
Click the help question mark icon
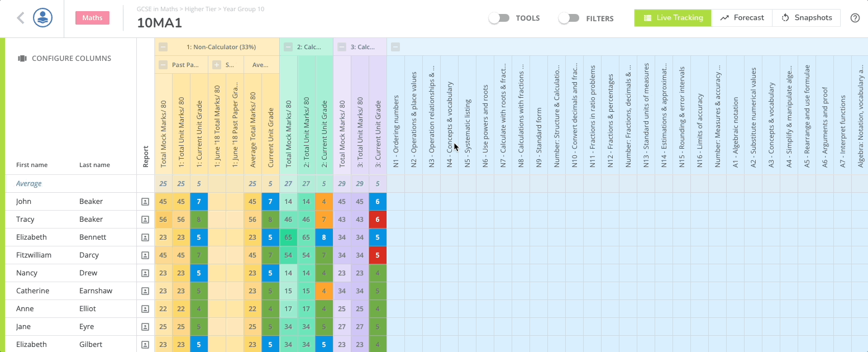(x=855, y=17)
